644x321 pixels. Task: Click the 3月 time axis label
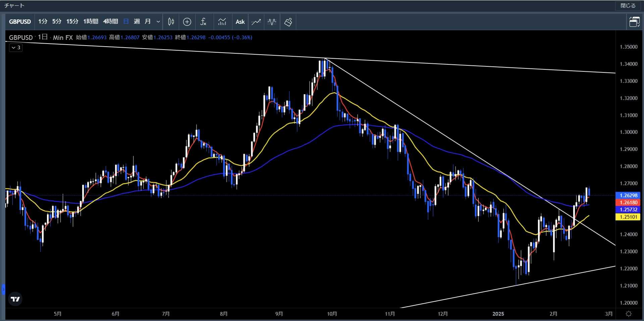click(x=609, y=314)
